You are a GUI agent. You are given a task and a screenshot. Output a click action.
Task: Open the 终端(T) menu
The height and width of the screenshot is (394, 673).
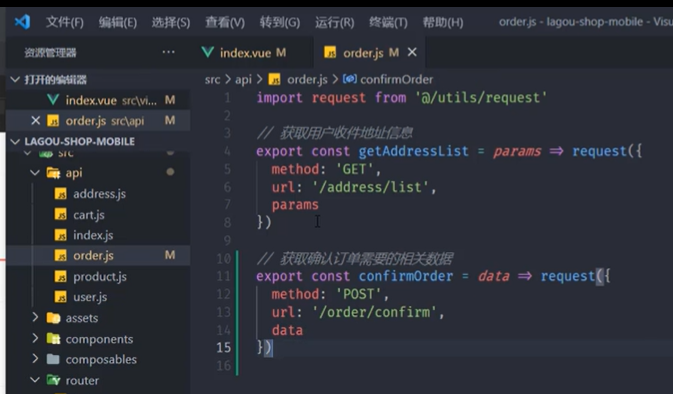pos(388,22)
